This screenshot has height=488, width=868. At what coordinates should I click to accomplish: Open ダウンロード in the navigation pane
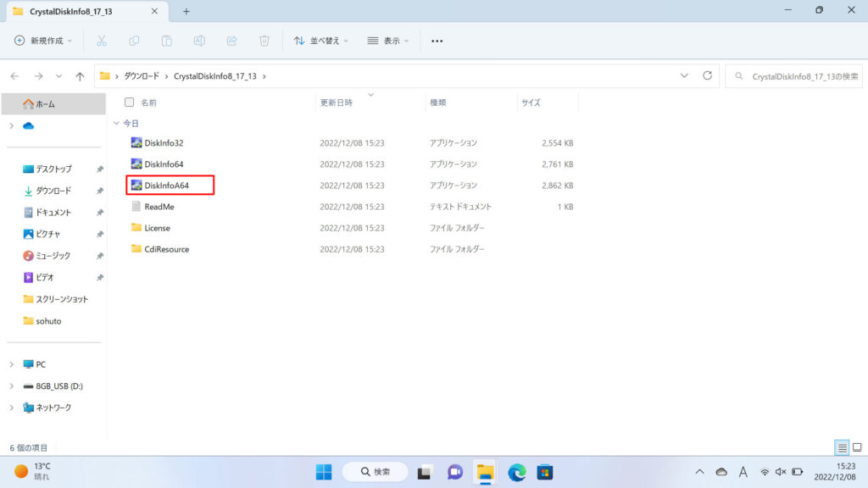pyautogui.click(x=53, y=191)
